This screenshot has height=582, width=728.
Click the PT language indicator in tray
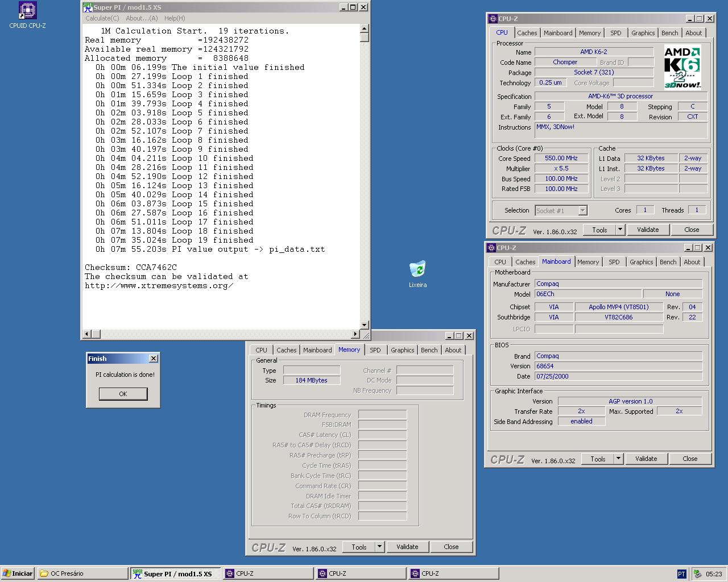click(x=681, y=574)
